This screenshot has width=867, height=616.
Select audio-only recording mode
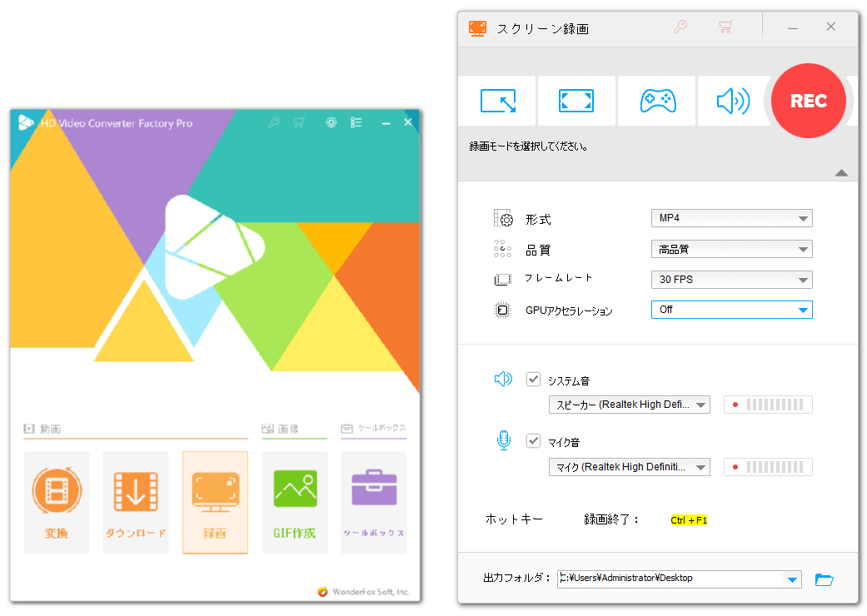(732, 101)
